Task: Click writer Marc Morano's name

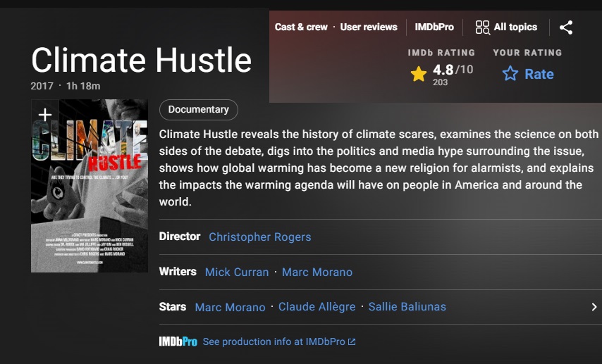Action: (x=317, y=272)
